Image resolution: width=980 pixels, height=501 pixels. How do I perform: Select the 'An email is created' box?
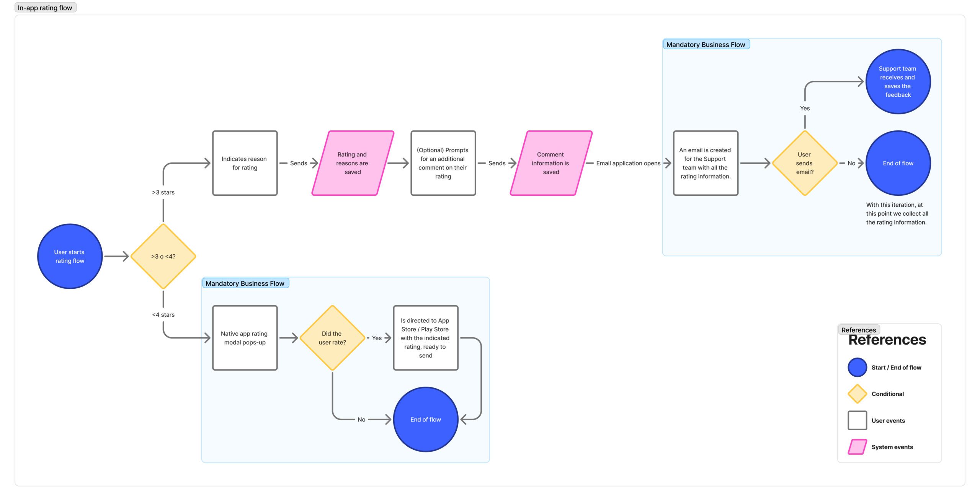[706, 163]
